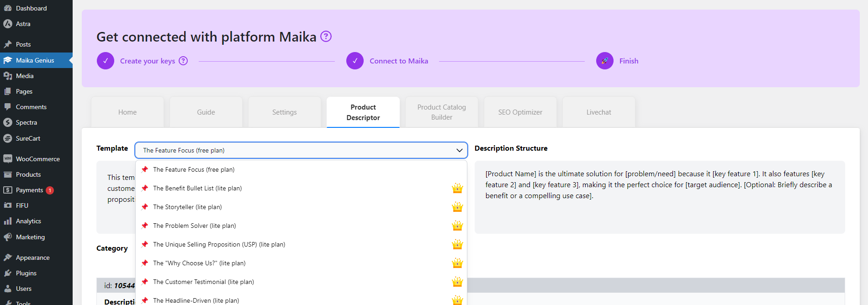Select the Product Descriptor tab
The image size is (868, 305).
point(363,112)
